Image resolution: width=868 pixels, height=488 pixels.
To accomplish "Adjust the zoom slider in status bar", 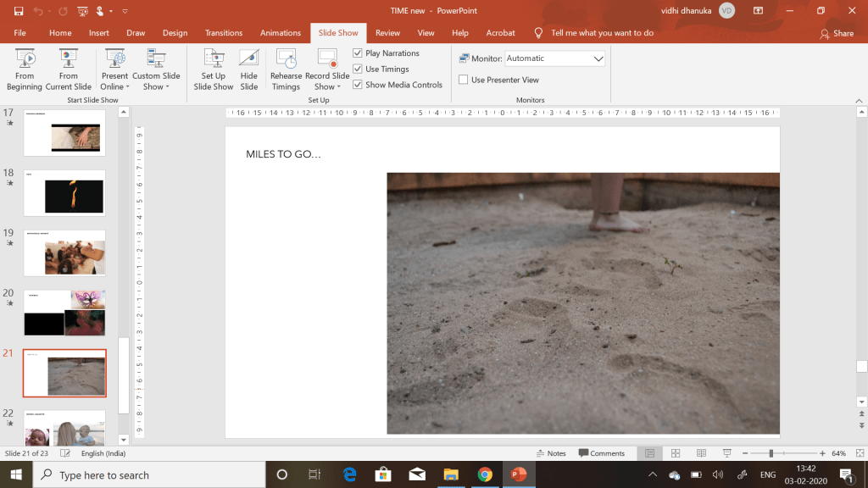I will tap(771, 453).
